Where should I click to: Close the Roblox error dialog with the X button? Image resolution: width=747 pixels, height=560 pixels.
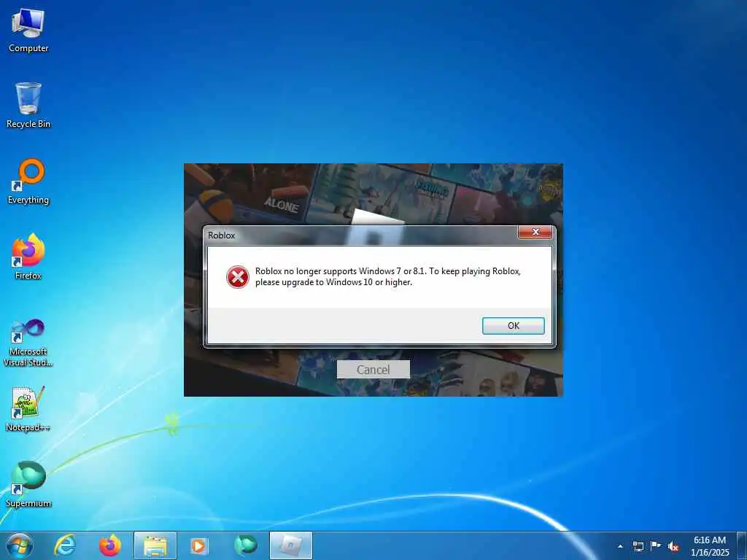point(535,233)
